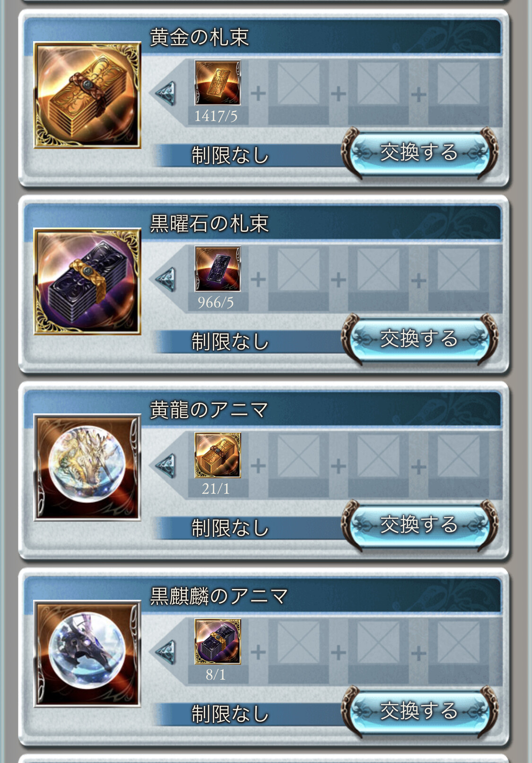Click the arrow gem icon in 黒曜石の札束 row
This screenshot has height=763, width=532.
point(166,279)
